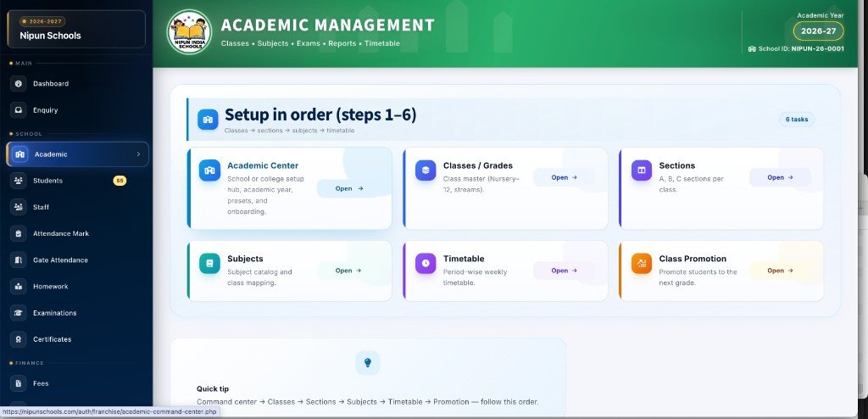Image resolution: width=868 pixels, height=419 pixels.
Task: Click the Enquiry inbox icon
Action: 19,109
